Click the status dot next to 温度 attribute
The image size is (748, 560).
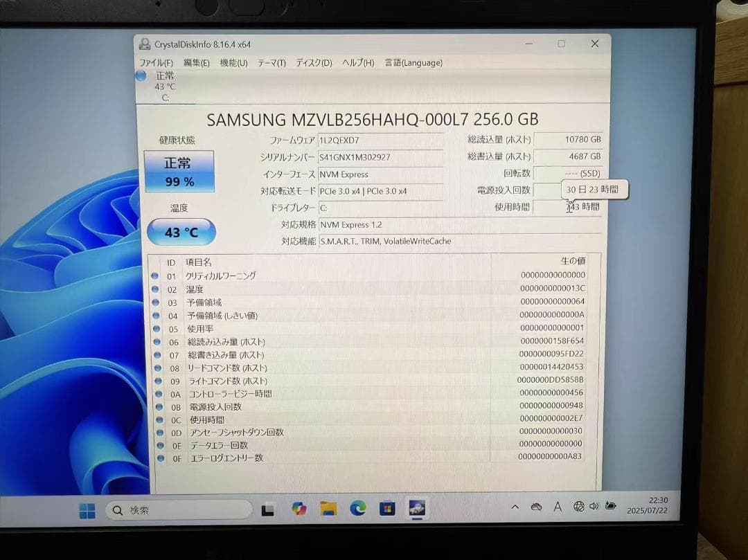click(155, 289)
